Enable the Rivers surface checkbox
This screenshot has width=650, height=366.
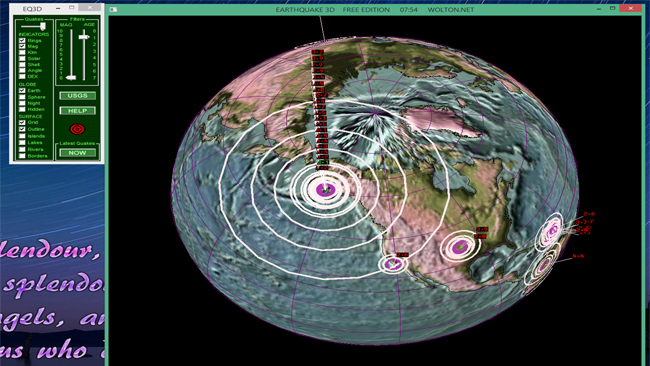(22, 149)
